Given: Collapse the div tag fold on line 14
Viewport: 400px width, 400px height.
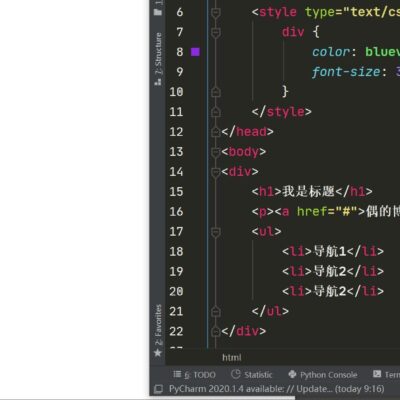Looking at the screenshot, I should 216,172.
